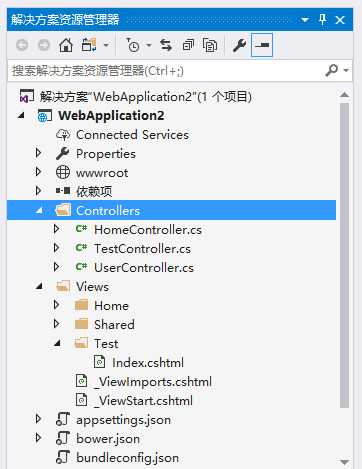Toggle the auto-hide pin for the panel
The image size is (362, 469).
tap(322, 19)
